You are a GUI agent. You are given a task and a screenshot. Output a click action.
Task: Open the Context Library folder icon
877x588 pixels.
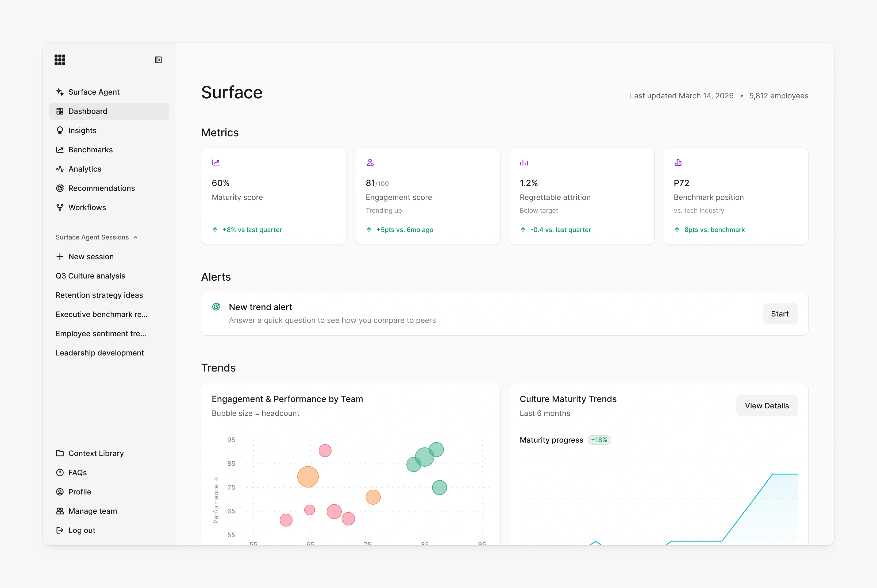point(60,453)
